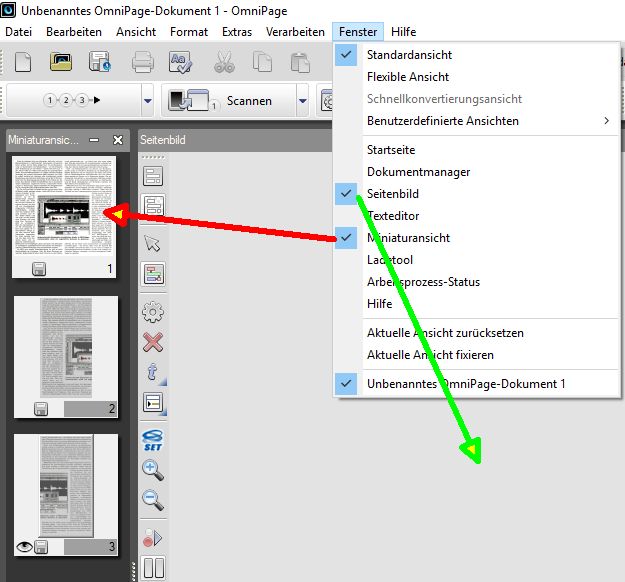Toggle Miniaturansicht checked entry
The image size is (625, 582).
477,238
